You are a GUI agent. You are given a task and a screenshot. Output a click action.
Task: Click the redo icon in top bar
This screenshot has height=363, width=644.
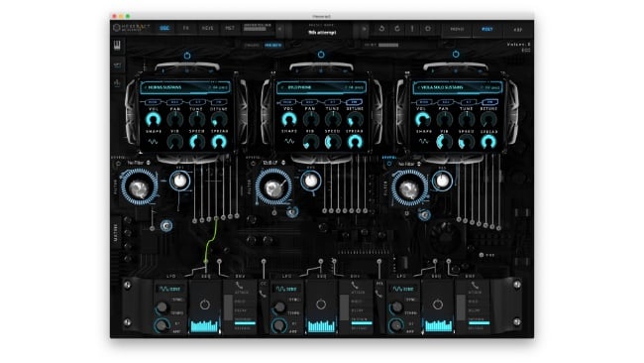pyautogui.click(x=397, y=29)
